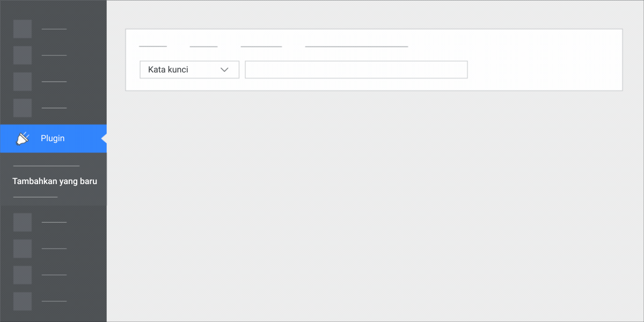
Task: Select the longest filter tab on the right
Action: (356, 46)
